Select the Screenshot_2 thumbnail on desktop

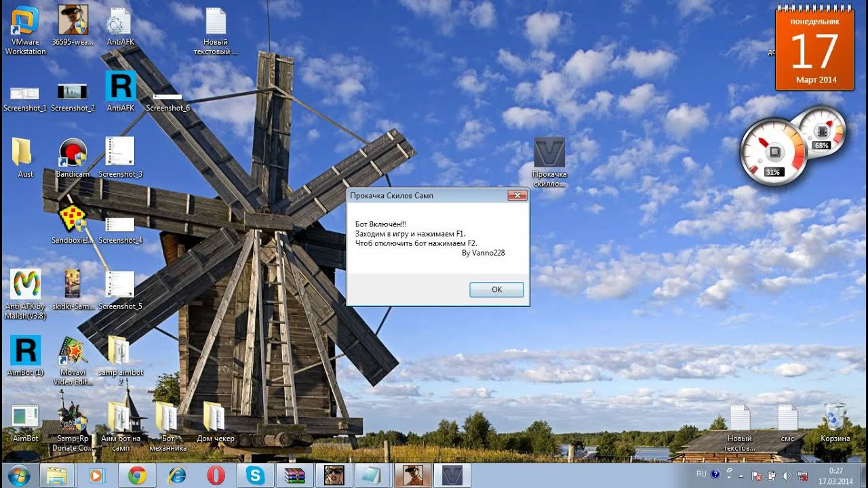coord(73,98)
